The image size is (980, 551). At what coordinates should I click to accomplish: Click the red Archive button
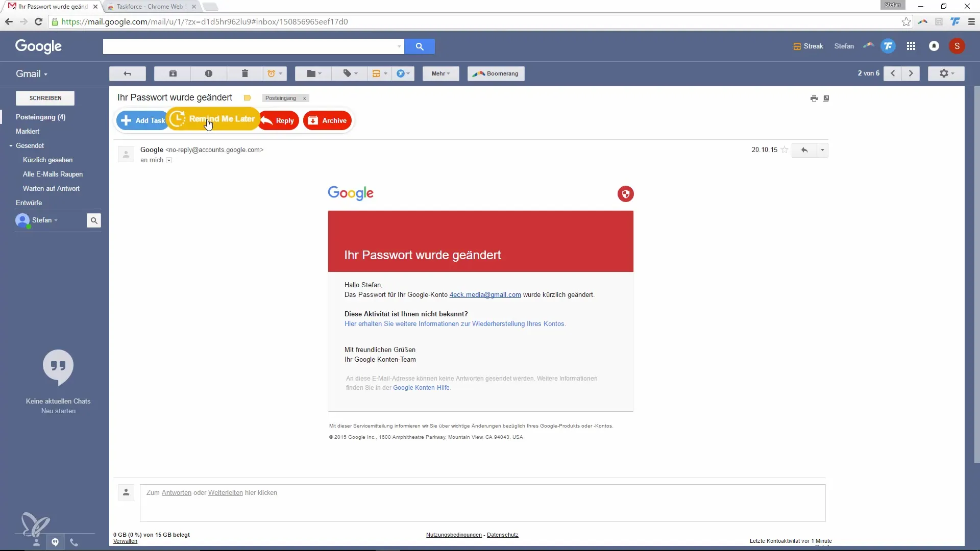coord(328,120)
